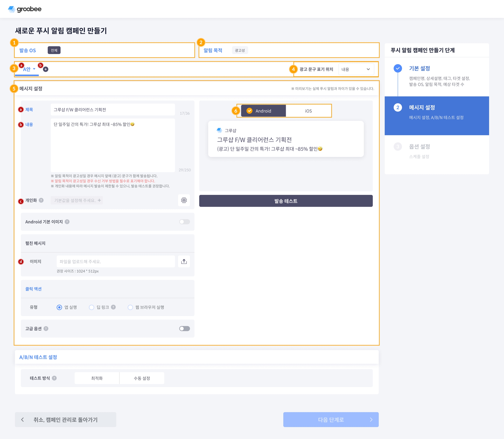Click the image upload icon
The image size is (504, 439).
184,261
